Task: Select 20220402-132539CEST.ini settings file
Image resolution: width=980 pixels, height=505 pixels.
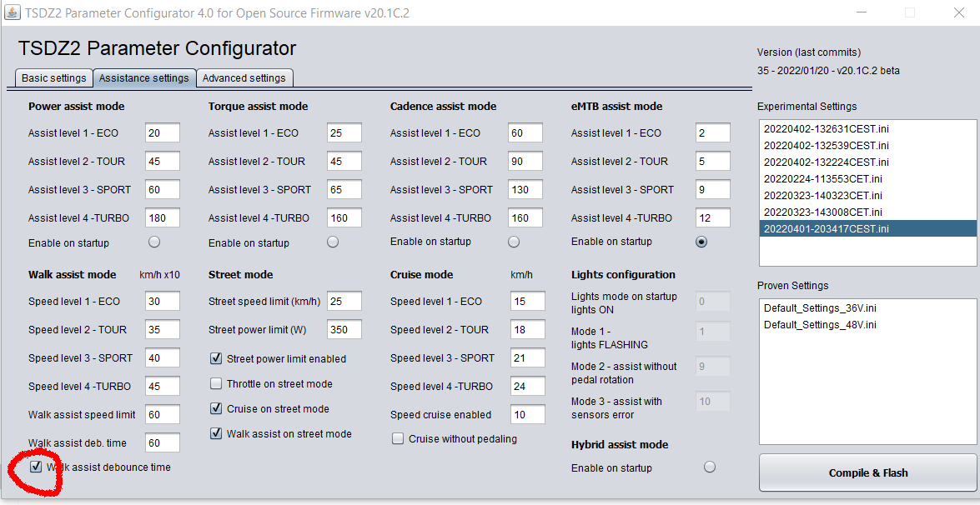Action: point(867,146)
